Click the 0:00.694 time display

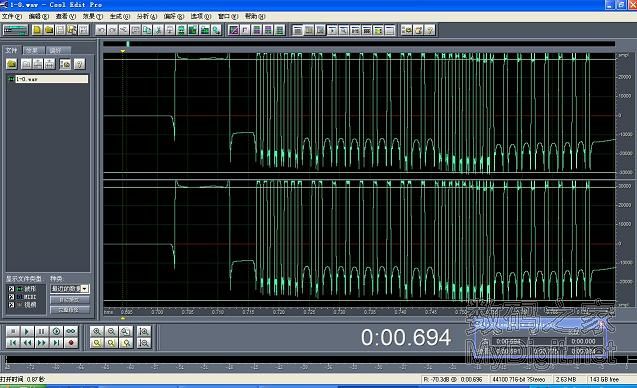(x=406, y=338)
